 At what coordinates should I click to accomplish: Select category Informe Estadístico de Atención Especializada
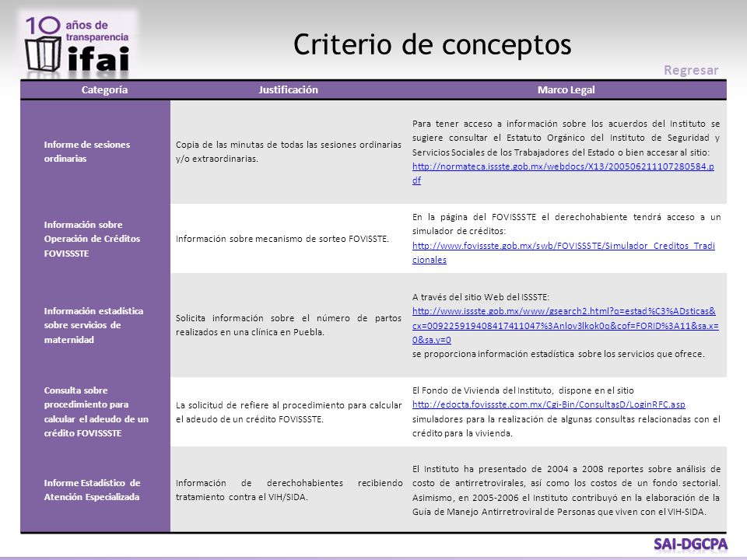92,489
